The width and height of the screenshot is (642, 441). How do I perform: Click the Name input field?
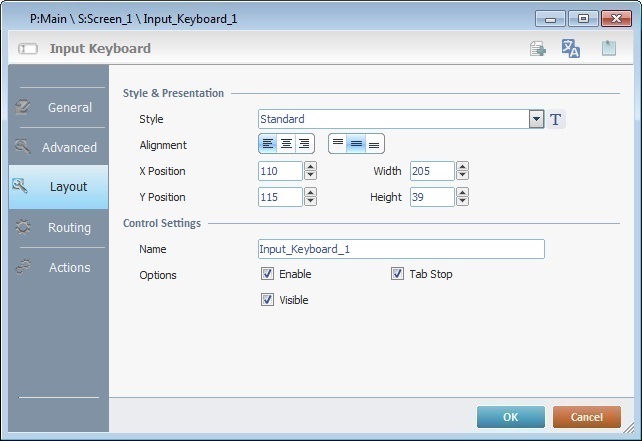point(401,249)
